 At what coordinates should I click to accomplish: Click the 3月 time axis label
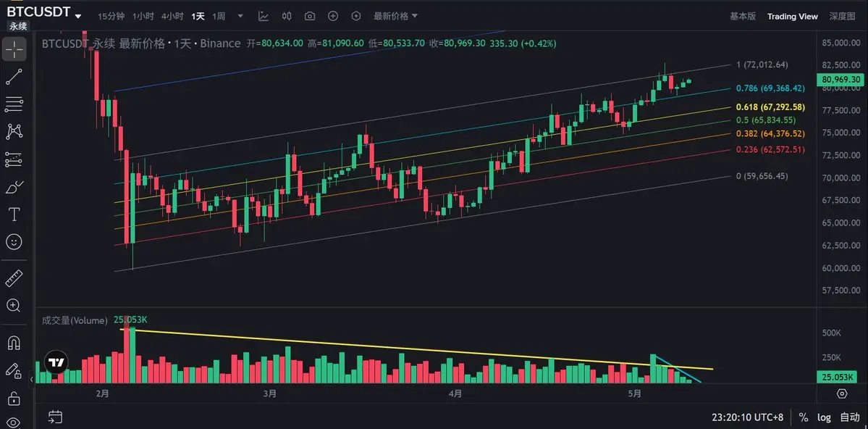(x=269, y=393)
